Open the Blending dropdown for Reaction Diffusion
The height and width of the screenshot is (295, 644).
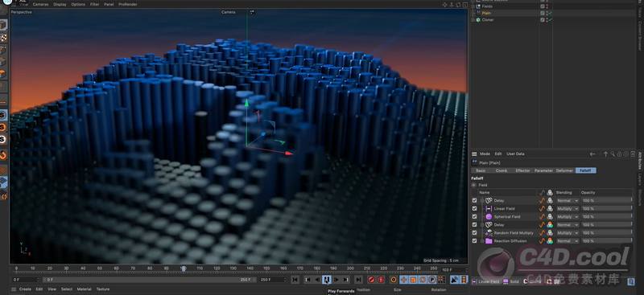(x=568, y=241)
